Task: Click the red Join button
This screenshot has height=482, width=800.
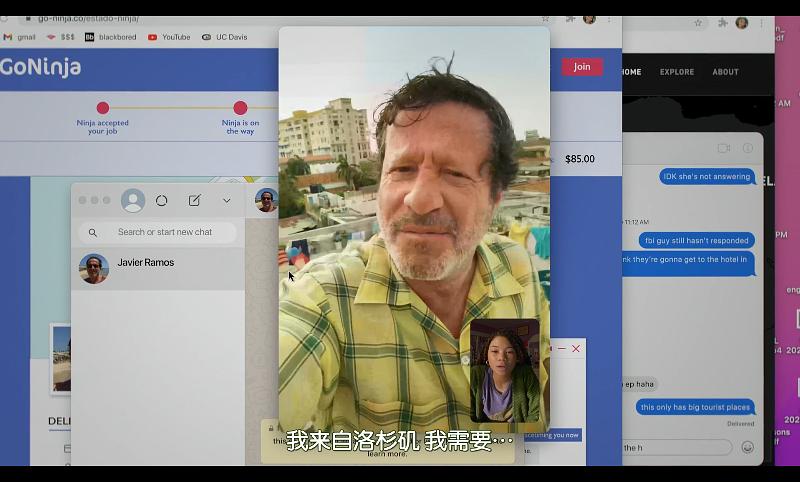Action: [581, 67]
